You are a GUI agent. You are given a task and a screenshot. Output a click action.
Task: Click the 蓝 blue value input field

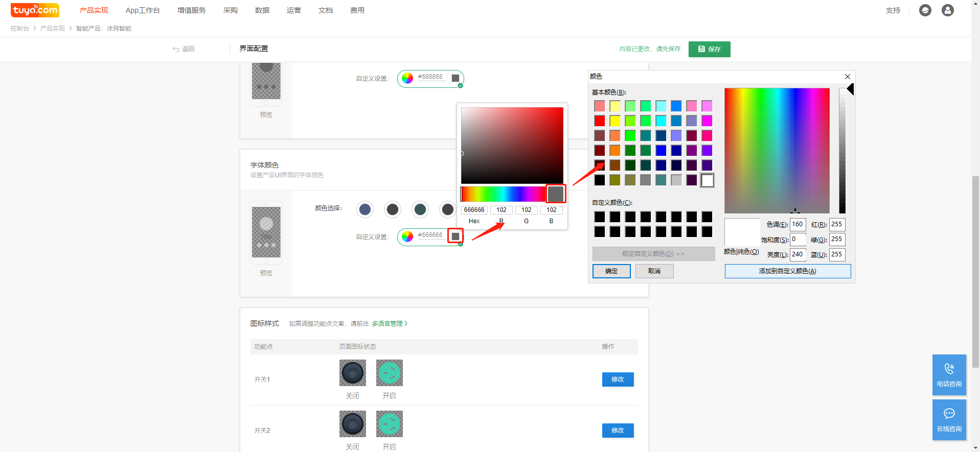837,254
